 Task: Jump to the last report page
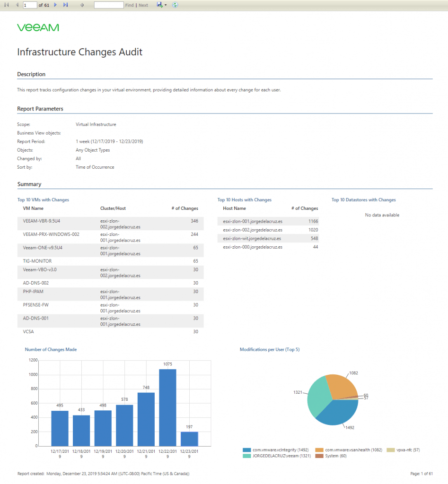pyautogui.click(x=65, y=5)
